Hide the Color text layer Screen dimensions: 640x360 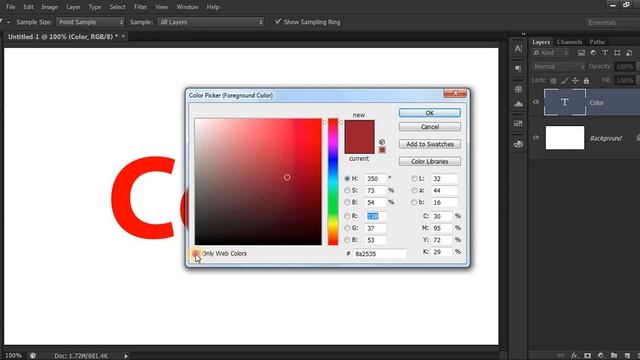coord(536,102)
